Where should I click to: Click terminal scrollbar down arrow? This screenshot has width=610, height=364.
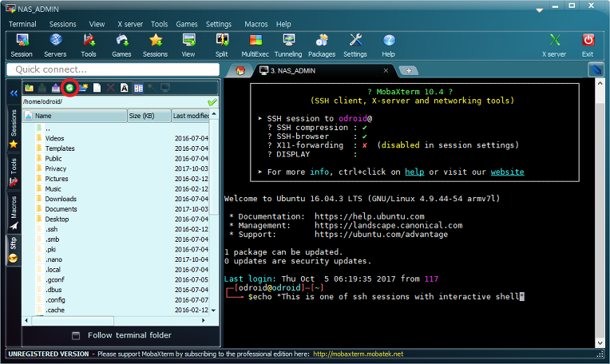[600, 343]
